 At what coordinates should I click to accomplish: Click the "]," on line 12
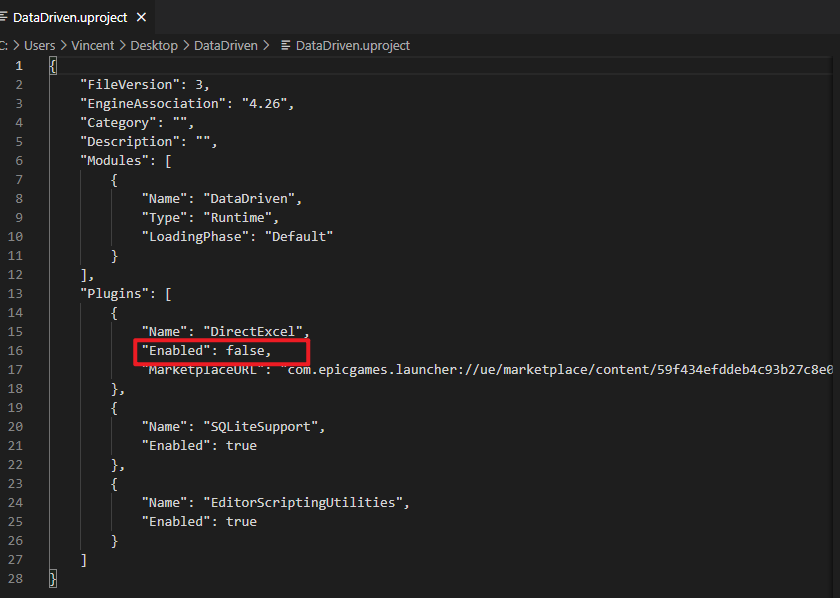pyautogui.click(x=87, y=274)
